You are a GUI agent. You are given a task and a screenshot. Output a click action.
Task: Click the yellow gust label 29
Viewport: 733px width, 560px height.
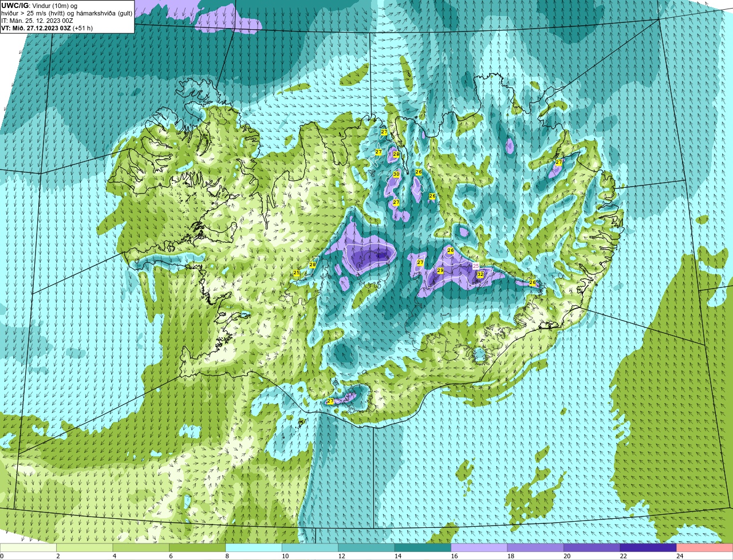point(440,270)
